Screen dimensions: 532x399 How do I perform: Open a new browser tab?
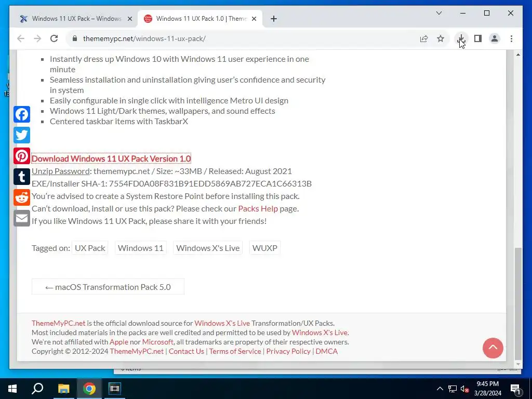273,19
